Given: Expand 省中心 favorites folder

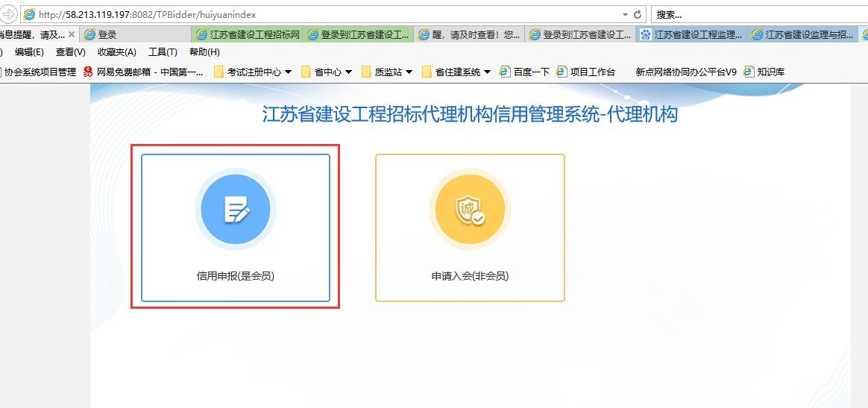Looking at the screenshot, I should tap(327, 72).
